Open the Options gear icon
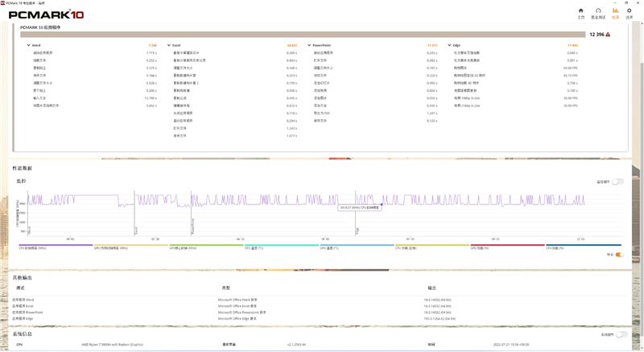 tap(630, 10)
